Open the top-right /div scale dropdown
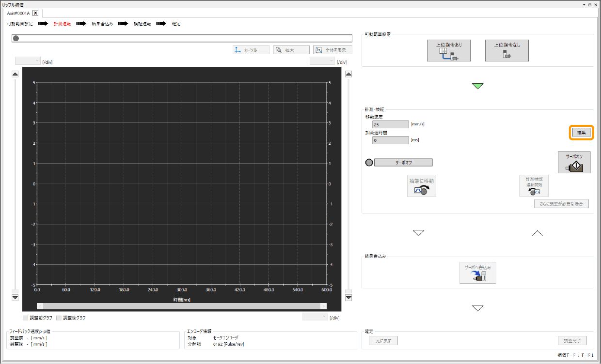The width and height of the screenshot is (601, 364). [x=322, y=61]
